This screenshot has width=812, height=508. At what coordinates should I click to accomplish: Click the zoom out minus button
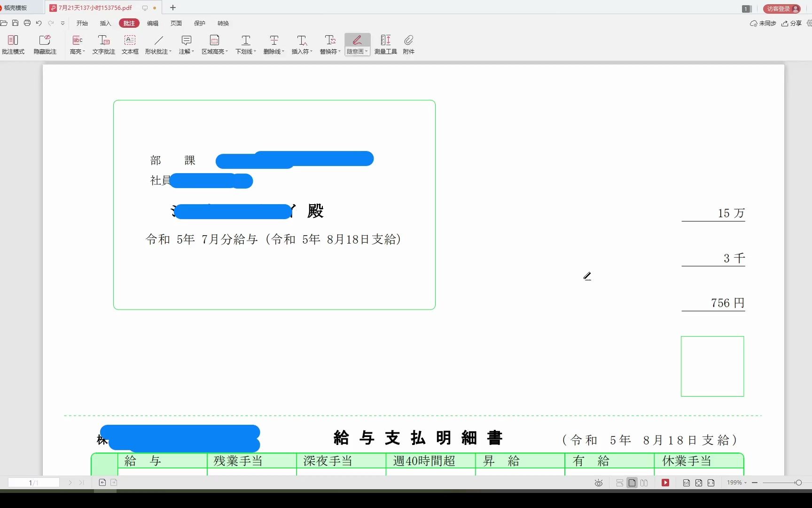pos(755,483)
